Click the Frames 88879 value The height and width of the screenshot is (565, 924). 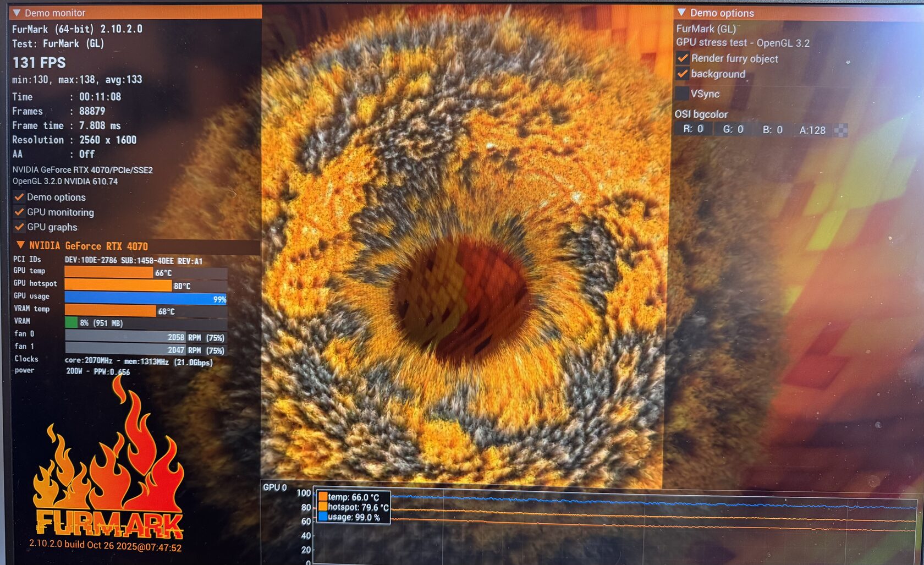coord(92,111)
